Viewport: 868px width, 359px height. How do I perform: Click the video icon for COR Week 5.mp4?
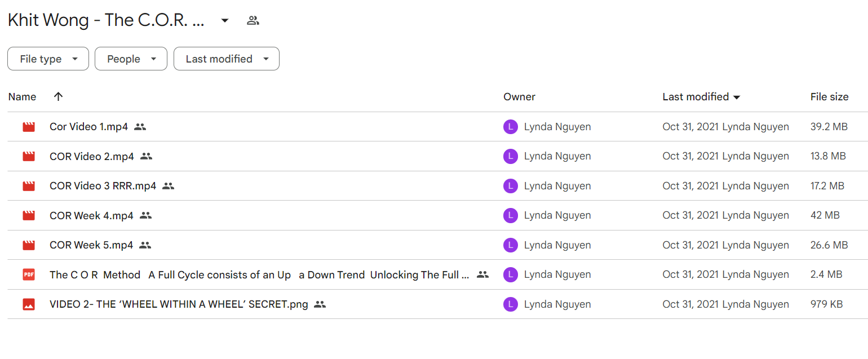click(29, 245)
